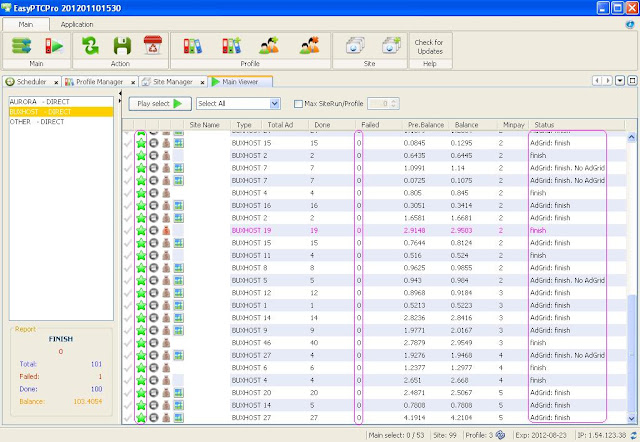
Task: Click the blue help icon at ribbon right
Action: (x=630, y=24)
